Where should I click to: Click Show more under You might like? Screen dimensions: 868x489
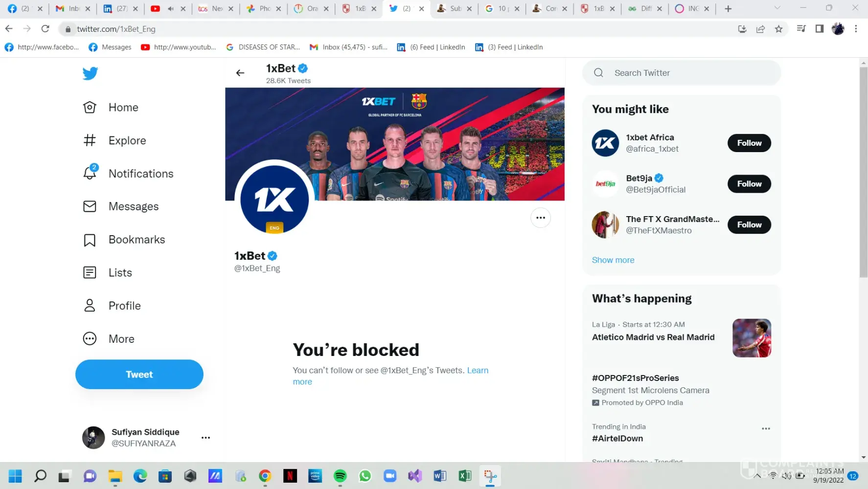[613, 260]
